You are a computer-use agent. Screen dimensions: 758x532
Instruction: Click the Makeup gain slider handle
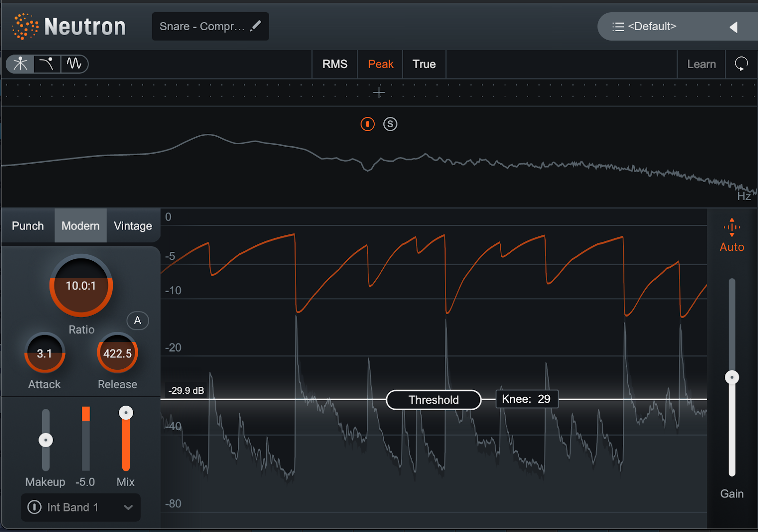(45, 440)
